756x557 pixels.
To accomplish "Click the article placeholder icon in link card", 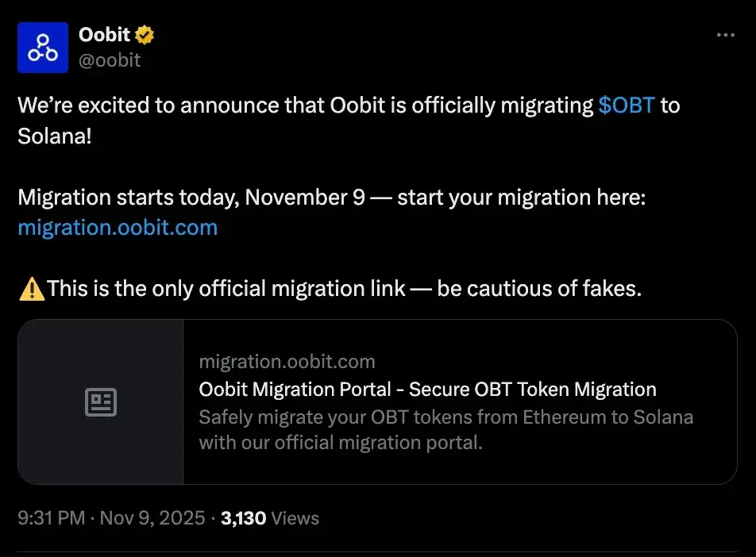I will point(101,402).
